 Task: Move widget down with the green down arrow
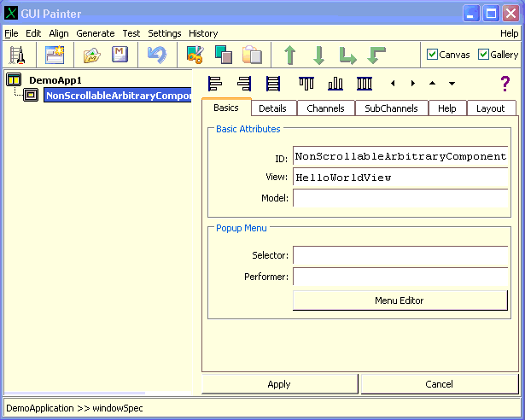pyautogui.click(x=318, y=55)
